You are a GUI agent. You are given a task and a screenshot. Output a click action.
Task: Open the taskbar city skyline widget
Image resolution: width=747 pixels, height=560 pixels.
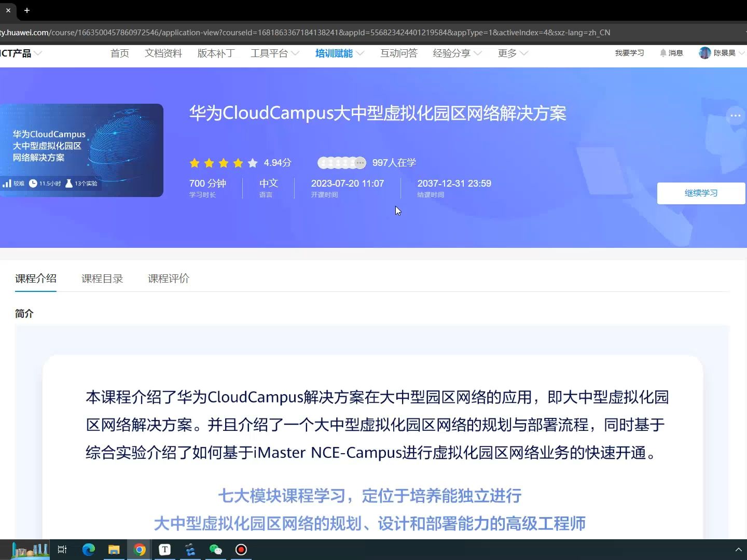[31, 550]
